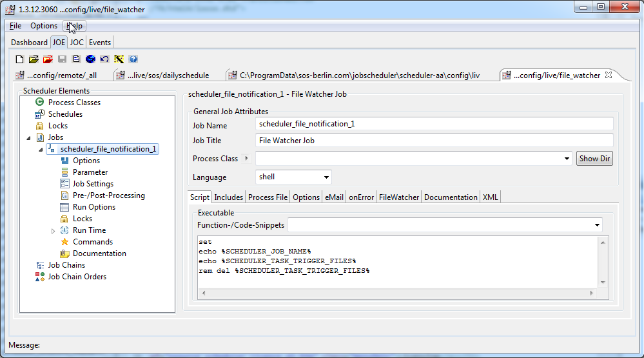644x358 pixels.
Task: Click inside the script code text area
Action: 398,262
